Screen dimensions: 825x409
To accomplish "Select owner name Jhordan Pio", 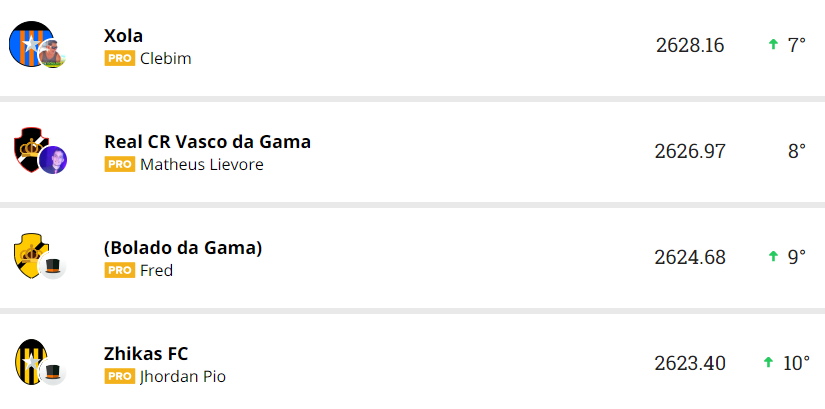I will point(183,376).
